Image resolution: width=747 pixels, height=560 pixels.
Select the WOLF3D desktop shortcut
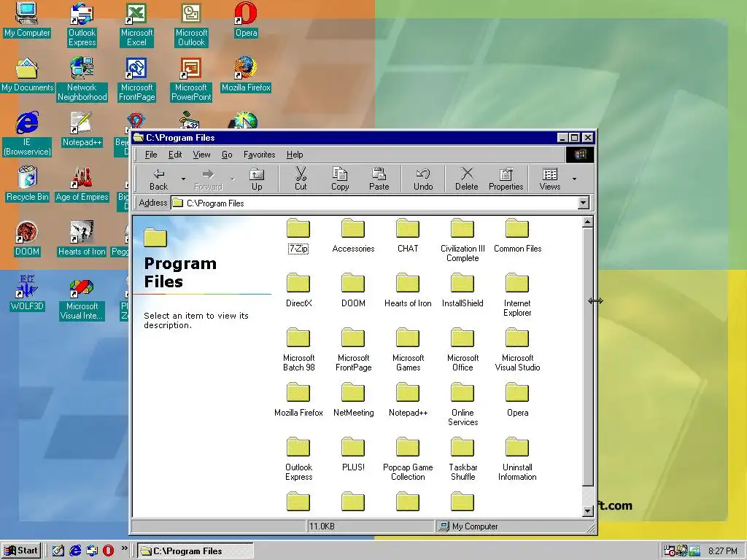pos(27,293)
